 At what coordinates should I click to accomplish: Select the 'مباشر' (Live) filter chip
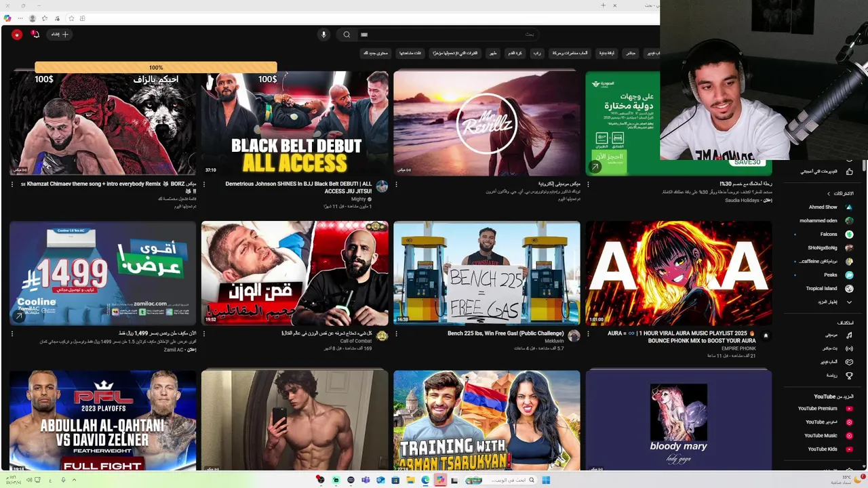pyautogui.click(x=631, y=53)
